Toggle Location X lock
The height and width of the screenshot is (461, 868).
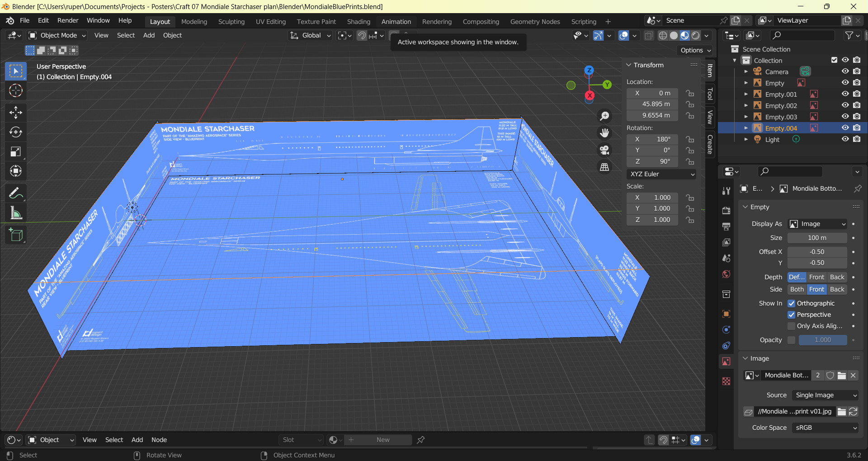690,93
